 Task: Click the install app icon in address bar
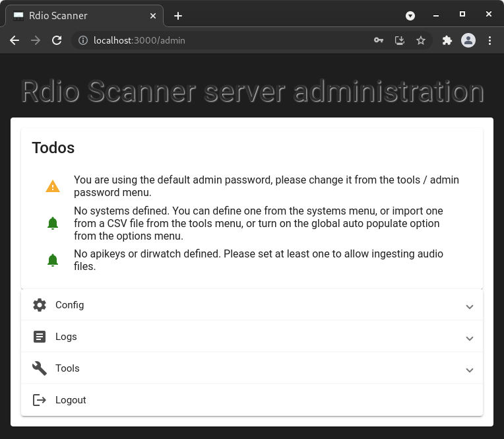tap(400, 40)
